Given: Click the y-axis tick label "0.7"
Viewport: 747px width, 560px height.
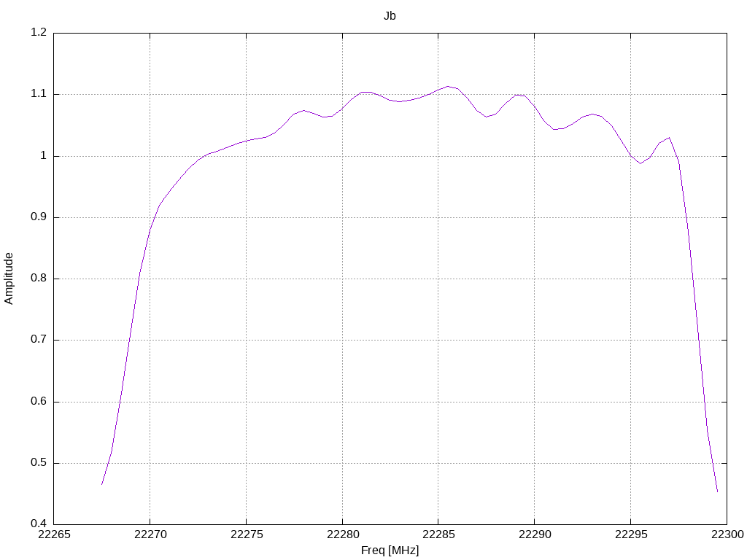Looking at the screenshot, I should (39, 340).
